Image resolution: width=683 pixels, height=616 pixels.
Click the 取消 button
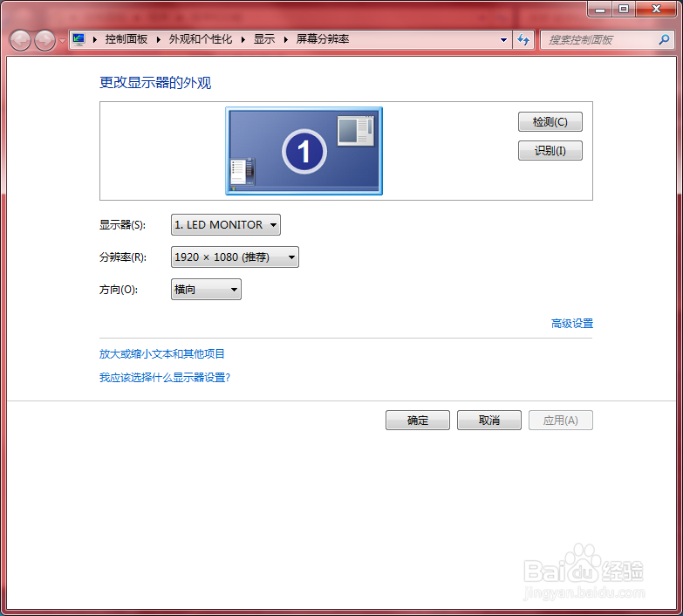tap(489, 420)
